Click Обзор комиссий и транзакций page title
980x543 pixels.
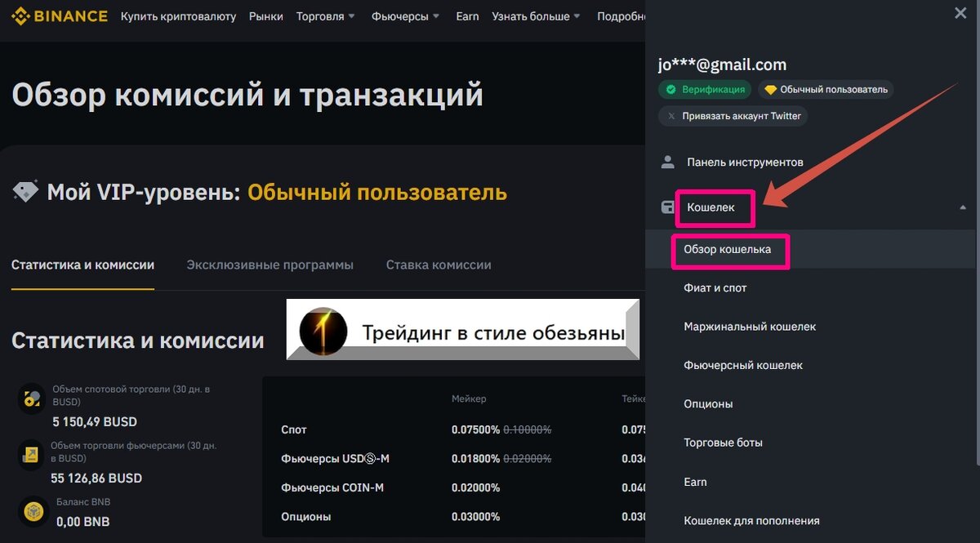pyautogui.click(x=247, y=95)
